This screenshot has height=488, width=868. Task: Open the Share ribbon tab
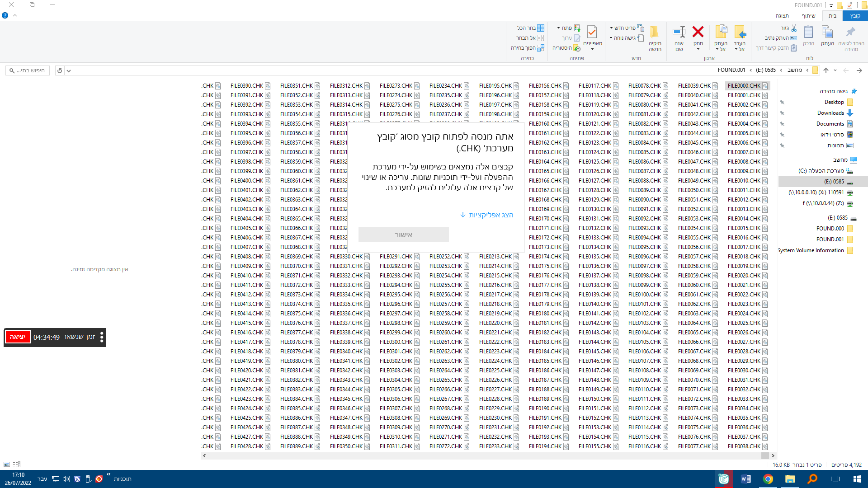[x=808, y=16]
